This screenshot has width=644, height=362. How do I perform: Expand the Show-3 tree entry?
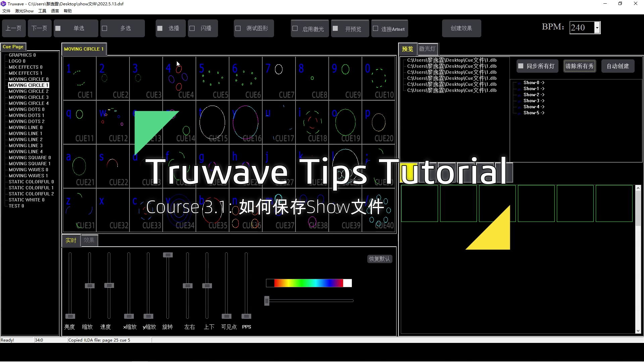(533, 101)
